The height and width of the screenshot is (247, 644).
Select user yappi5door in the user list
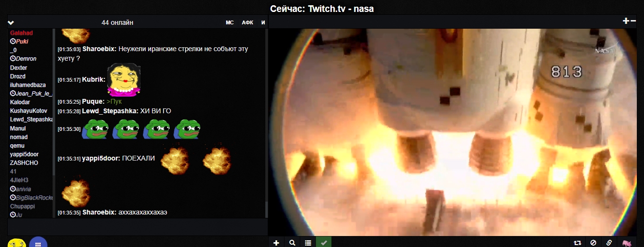click(x=24, y=154)
